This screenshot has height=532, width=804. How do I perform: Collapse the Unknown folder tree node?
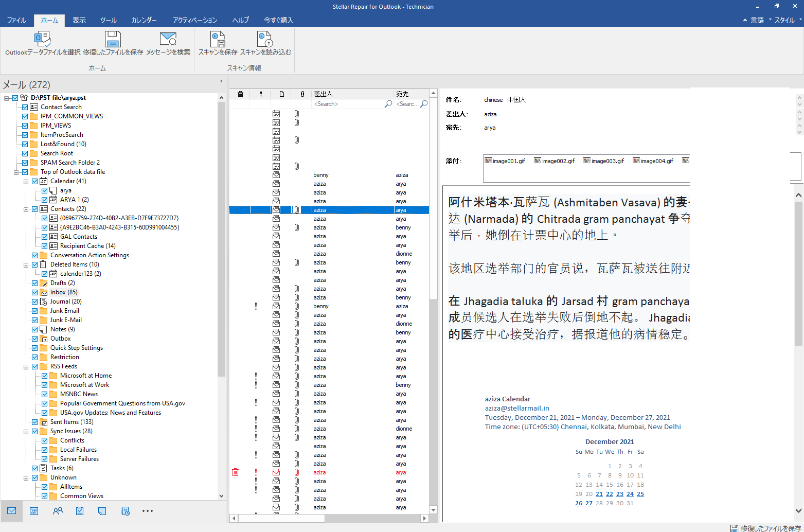[26, 477]
